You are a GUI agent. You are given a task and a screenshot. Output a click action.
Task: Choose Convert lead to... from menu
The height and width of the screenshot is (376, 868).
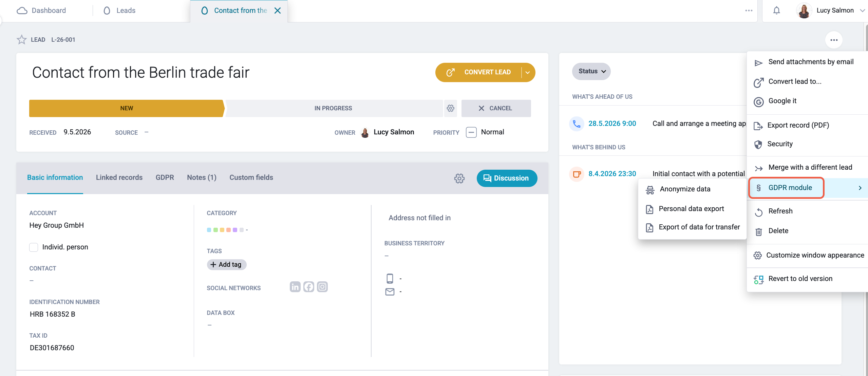807,81
